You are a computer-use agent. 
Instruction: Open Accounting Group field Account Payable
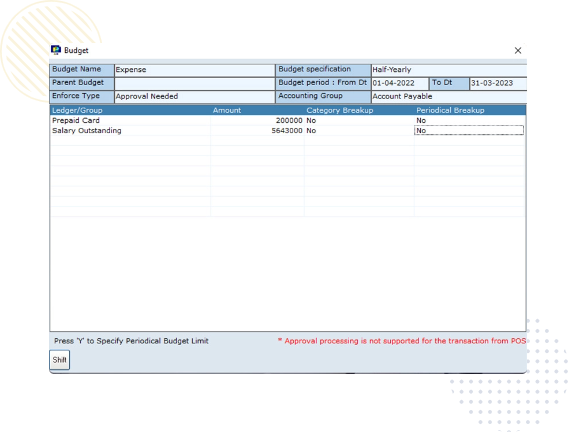449,97
